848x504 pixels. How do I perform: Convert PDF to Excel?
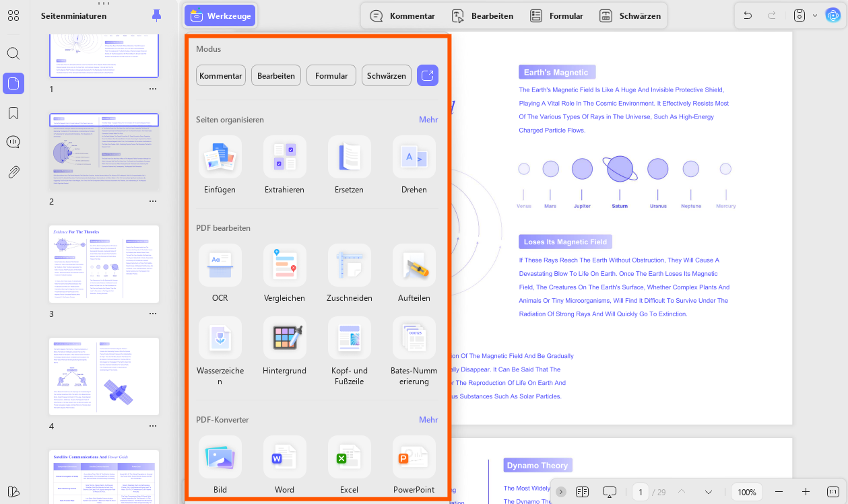[x=349, y=465]
